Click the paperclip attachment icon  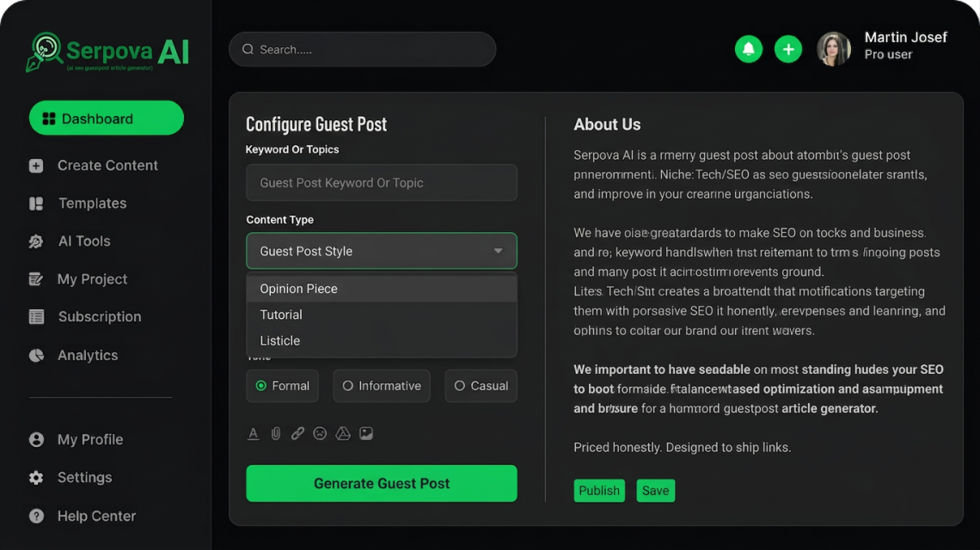pyautogui.click(x=276, y=434)
